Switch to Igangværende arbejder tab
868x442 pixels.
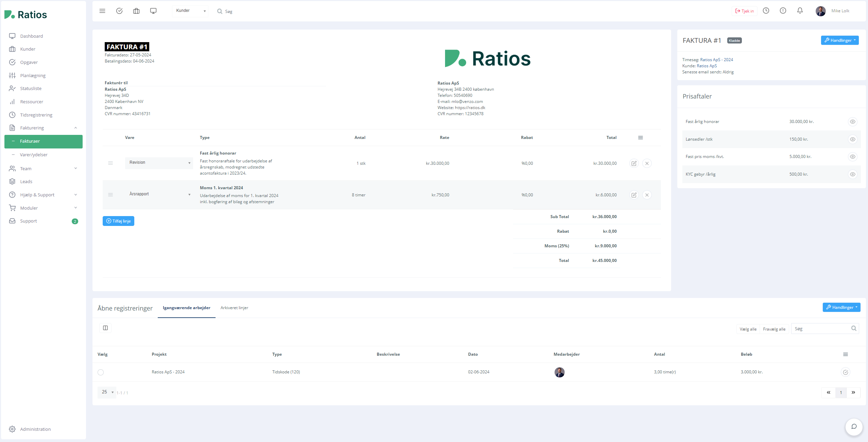187,308
